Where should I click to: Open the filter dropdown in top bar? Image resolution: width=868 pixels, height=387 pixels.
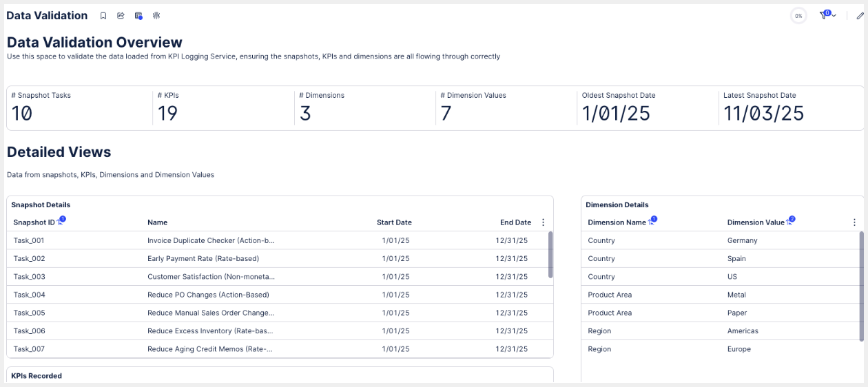[827, 15]
